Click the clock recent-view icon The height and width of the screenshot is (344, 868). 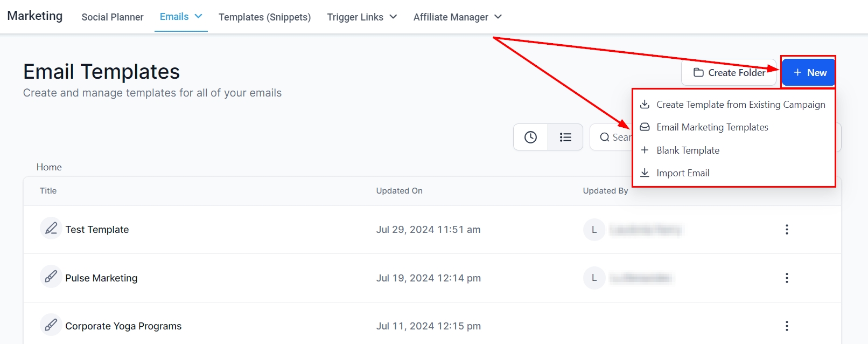[x=530, y=137]
